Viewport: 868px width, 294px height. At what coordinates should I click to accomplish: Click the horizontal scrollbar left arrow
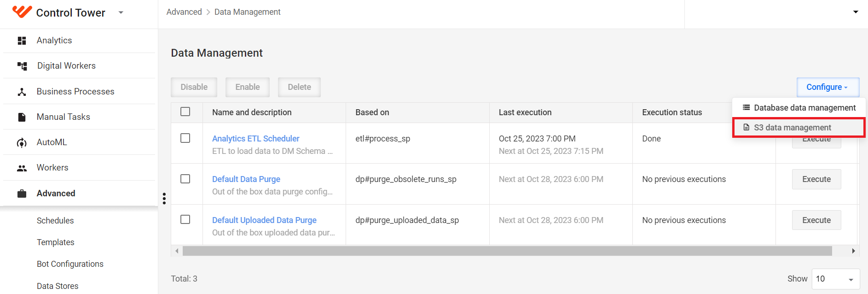click(x=177, y=251)
